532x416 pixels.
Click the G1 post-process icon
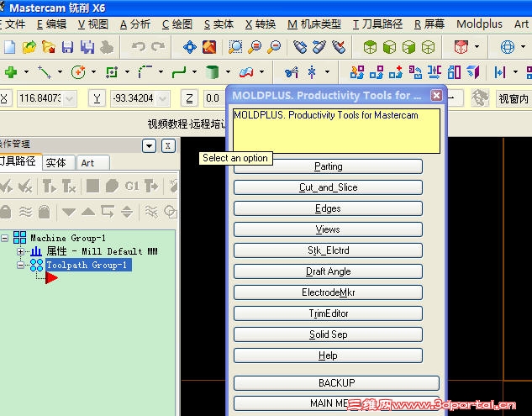[132, 186]
